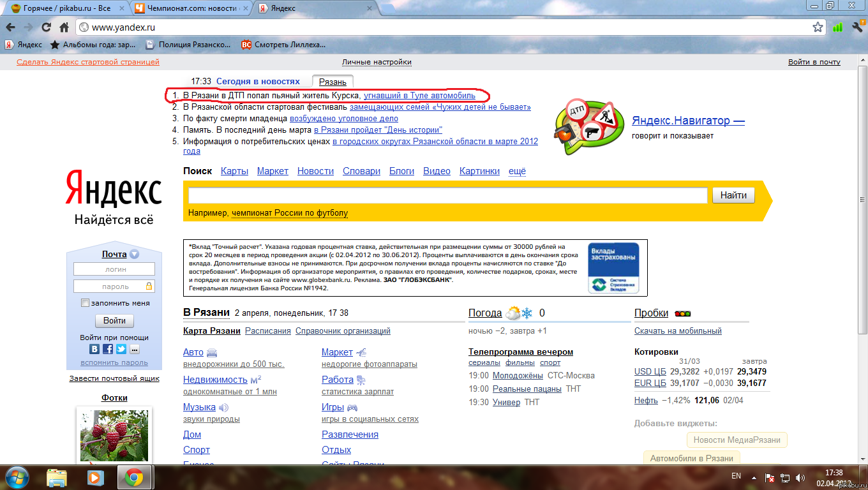Open the Завести почтовый ящик link
868x490 pixels.
pos(114,378)
